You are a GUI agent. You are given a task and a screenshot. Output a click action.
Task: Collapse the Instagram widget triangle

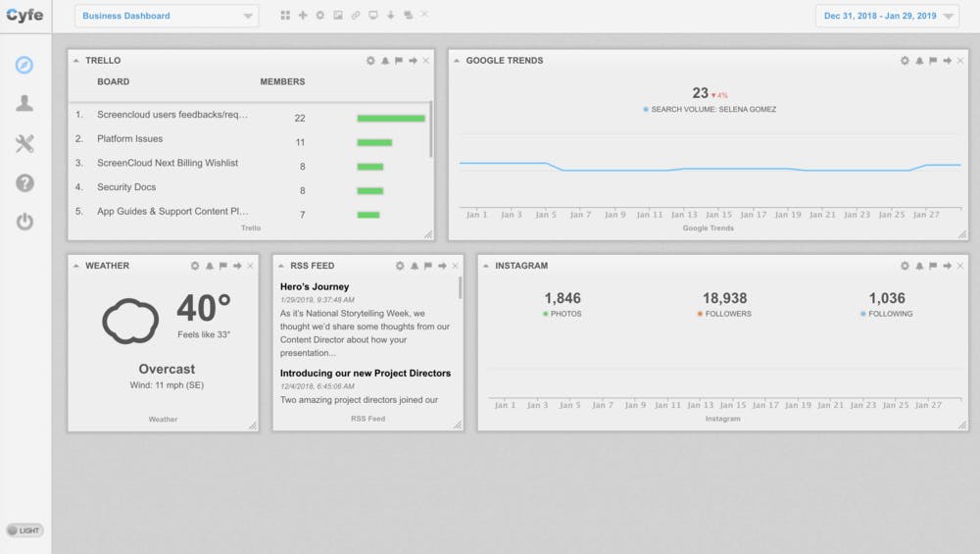(486, 266)
